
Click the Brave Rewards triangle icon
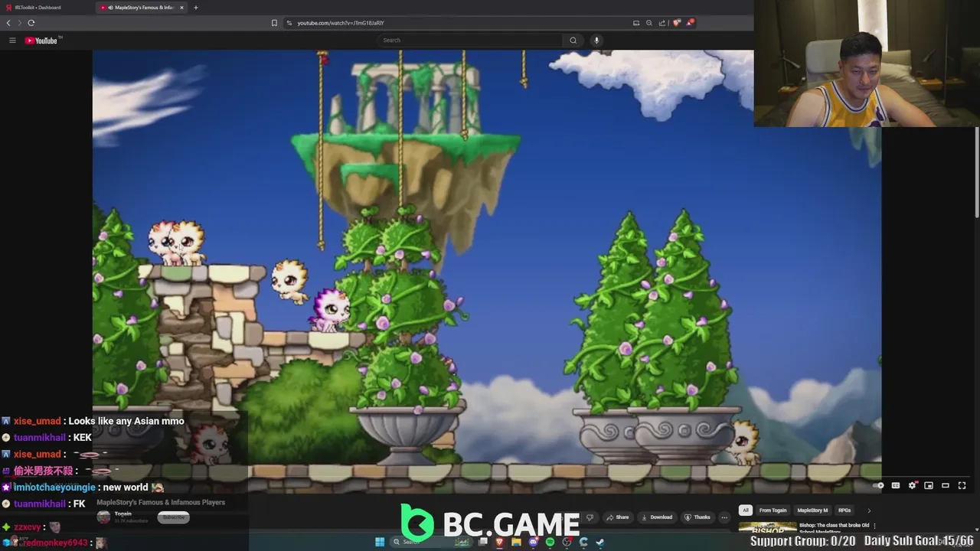[x=690, y=23]
